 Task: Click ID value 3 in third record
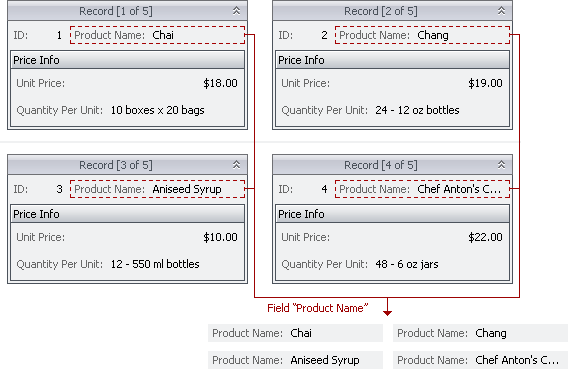point(59,189)
